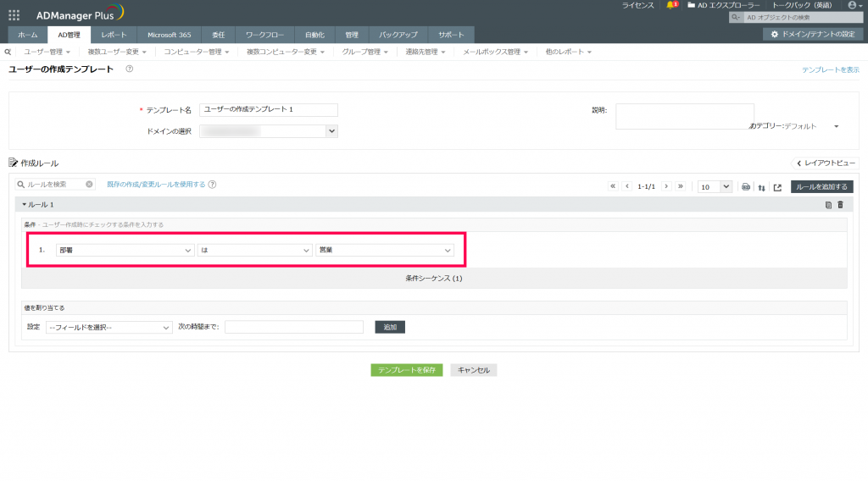
Task: Switch to the バックアップ tab
Action: pos(398,35)
